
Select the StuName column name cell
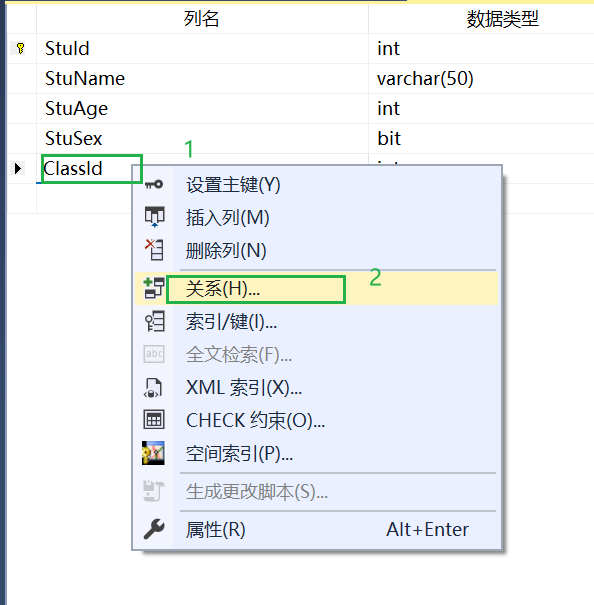click(x=202, y=79)
